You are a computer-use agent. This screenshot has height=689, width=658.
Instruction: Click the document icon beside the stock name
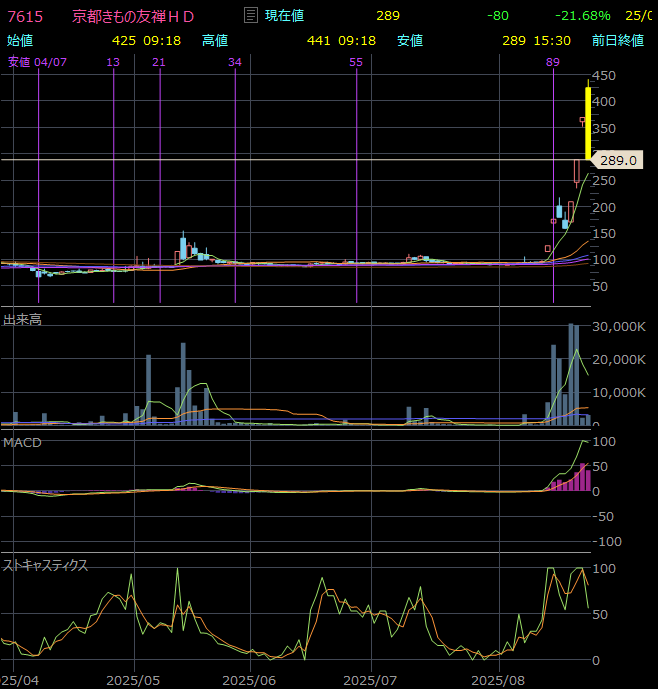pos(250,16)
